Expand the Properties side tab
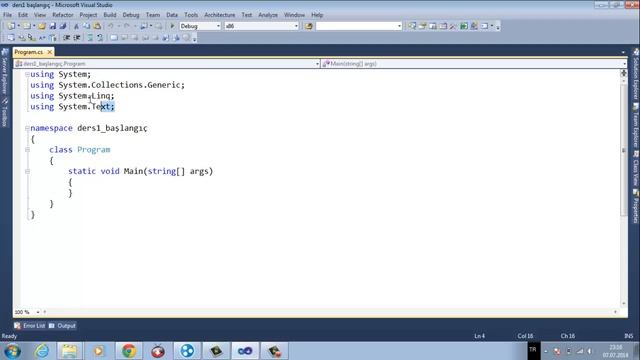The image size is (640, 360). click(636, 206)
